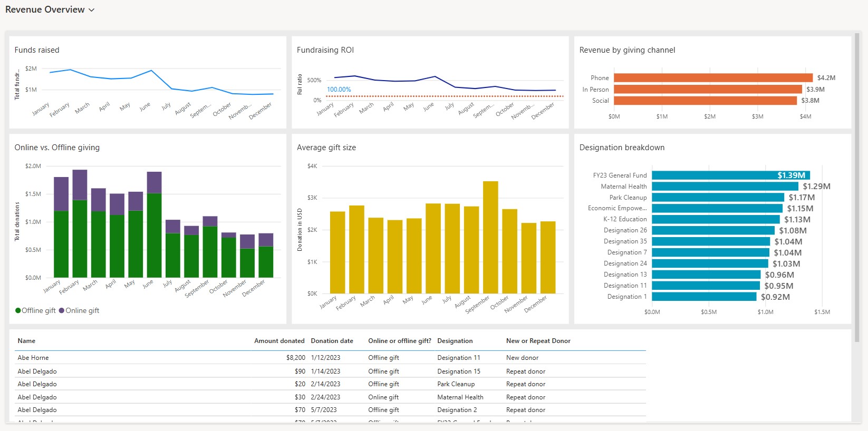Viewport: 868px width, 431px height.
Task: Select the Designation 1 bar
Action: click(x=703, y=297)
